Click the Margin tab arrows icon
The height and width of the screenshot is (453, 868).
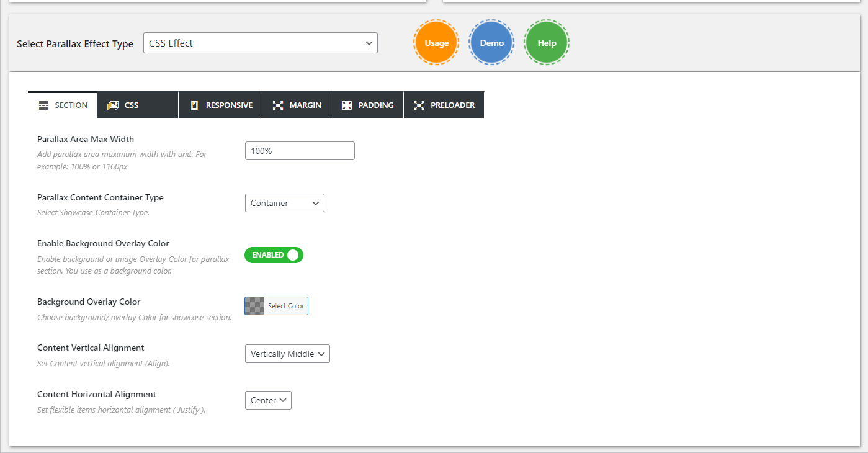coord(278,105)
